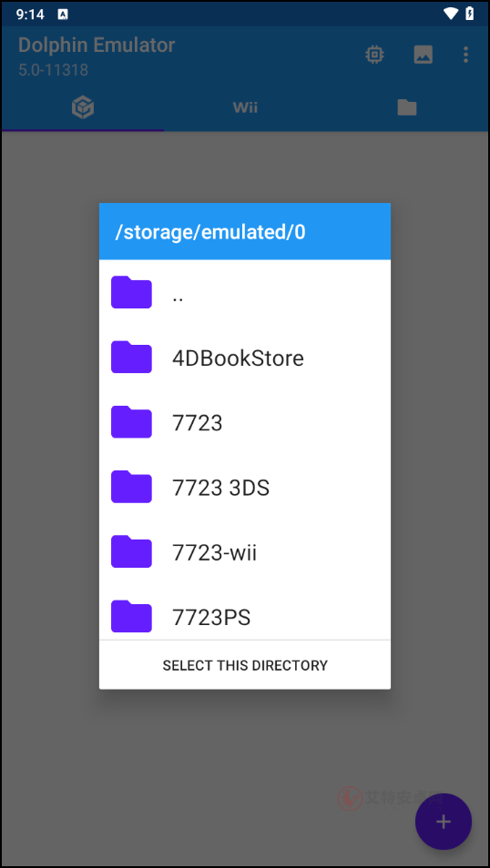Open the CPU settings chip icon
Screen dimensions: 490x868
(374, 55)
